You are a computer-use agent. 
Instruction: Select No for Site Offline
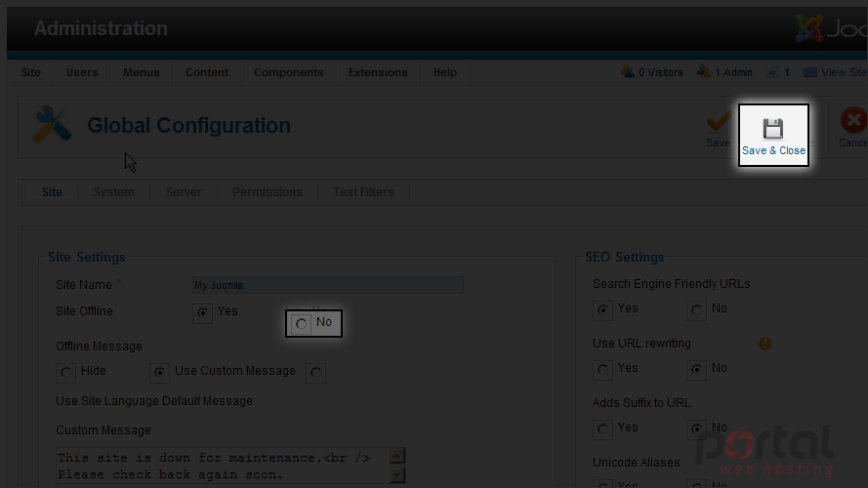[301, 324]
